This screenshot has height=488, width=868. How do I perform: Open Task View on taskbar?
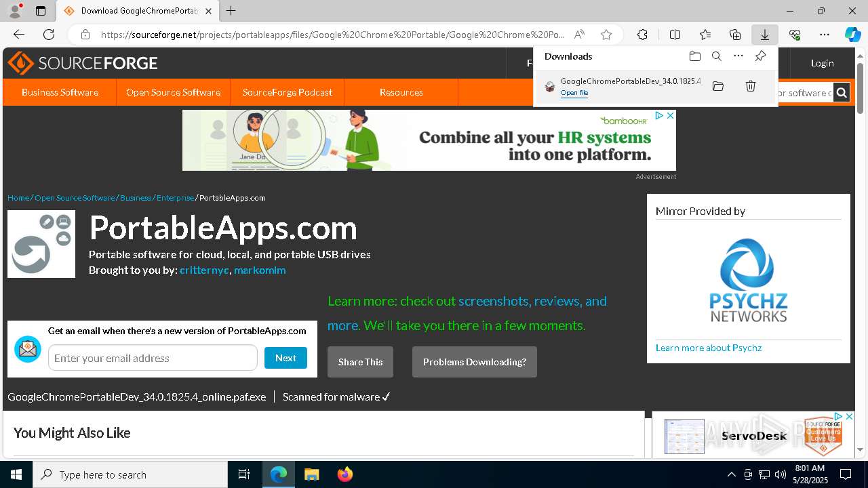(x=244, y=474)
